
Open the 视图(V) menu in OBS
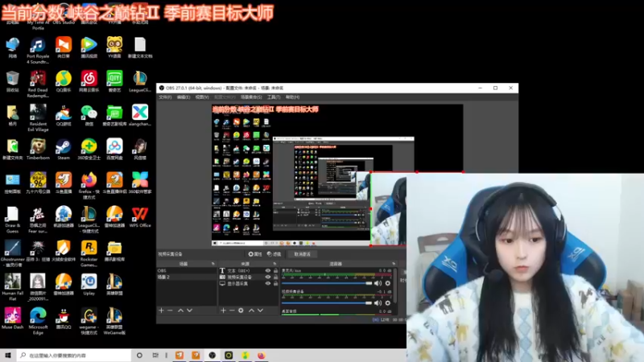[x=202, y=97]
